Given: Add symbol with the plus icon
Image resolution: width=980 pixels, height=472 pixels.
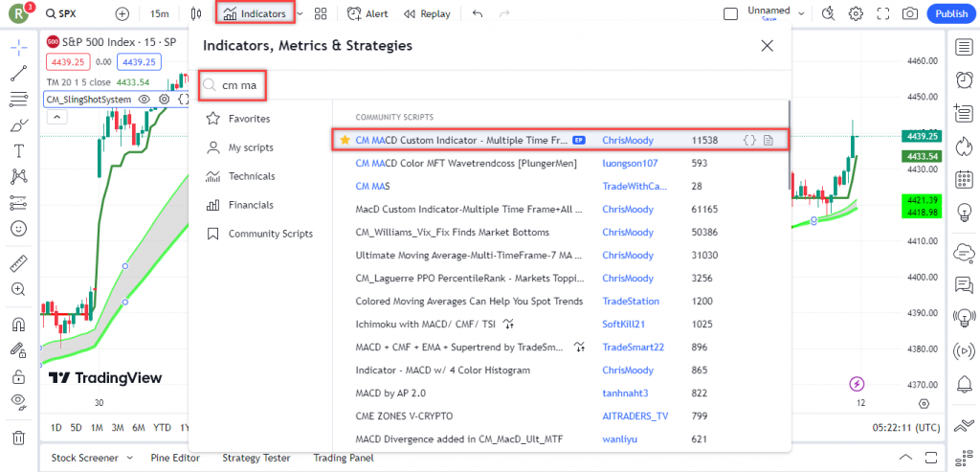Looking at the screenshot, I should 122,13.
